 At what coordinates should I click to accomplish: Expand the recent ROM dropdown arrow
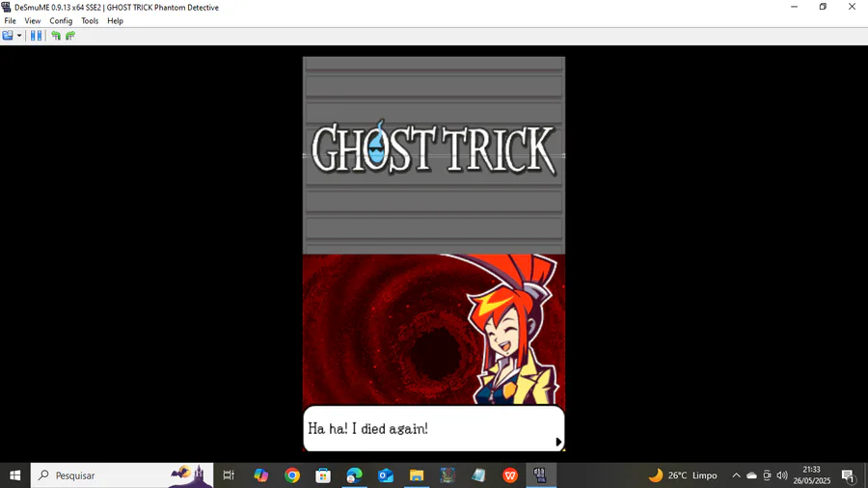19,36
